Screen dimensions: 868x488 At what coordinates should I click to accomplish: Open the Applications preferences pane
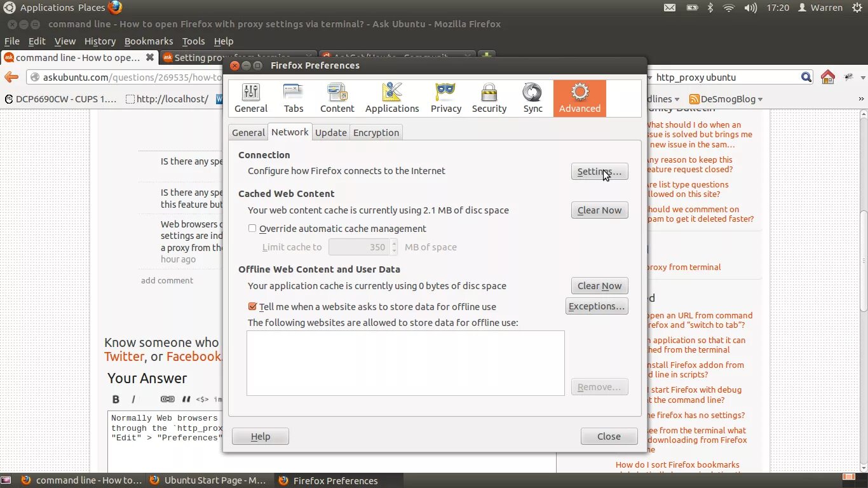[392, 98]
